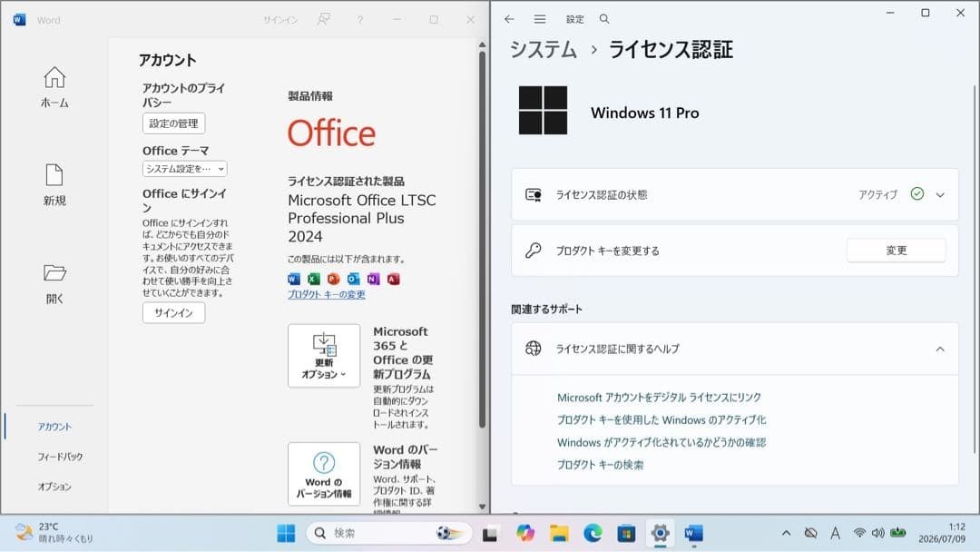Select アカウント in Word's sidebar

click(x=54, y=427)
